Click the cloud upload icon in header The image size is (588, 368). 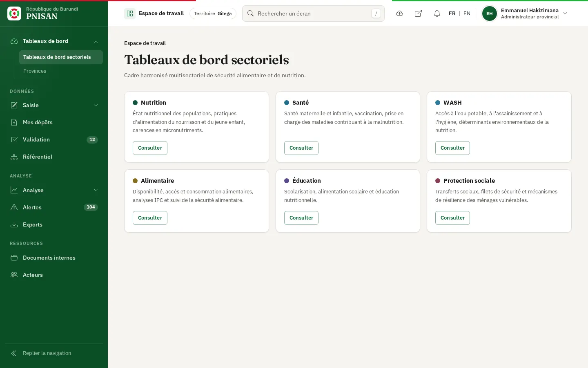[400, 13]
